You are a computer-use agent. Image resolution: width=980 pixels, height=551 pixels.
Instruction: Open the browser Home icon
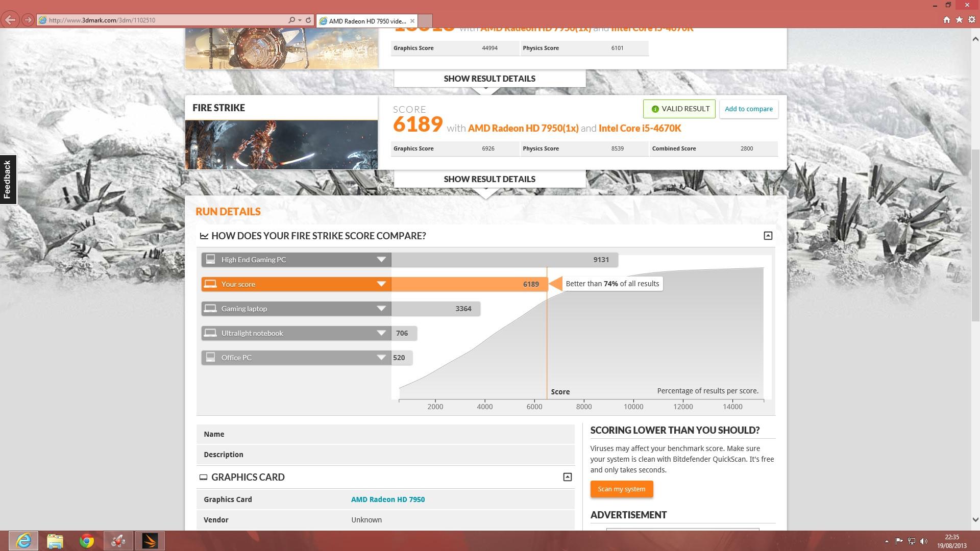click(x=947, y=20)
